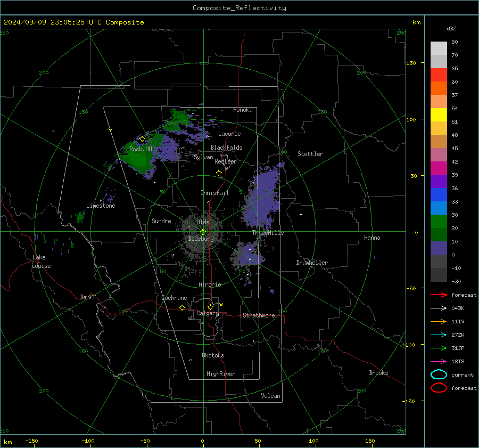Click the Okotoks label

point(213,355)
